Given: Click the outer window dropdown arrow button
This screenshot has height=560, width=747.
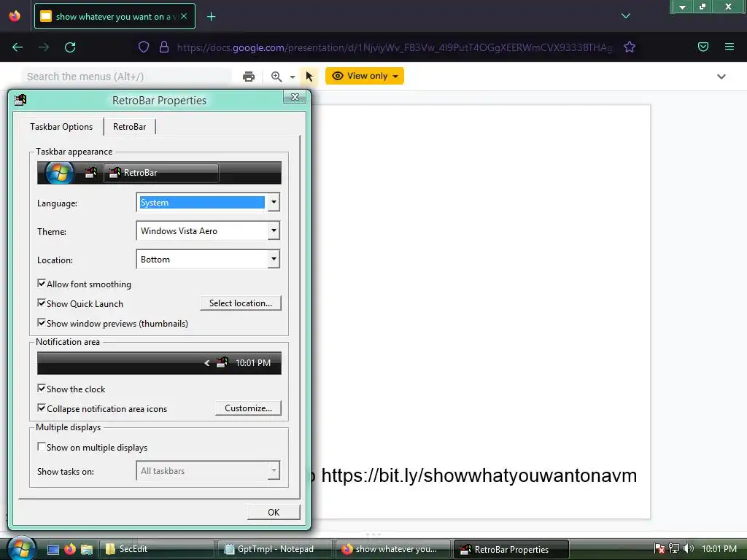Looking at the screenshot, I should click(x=682, y=7).
